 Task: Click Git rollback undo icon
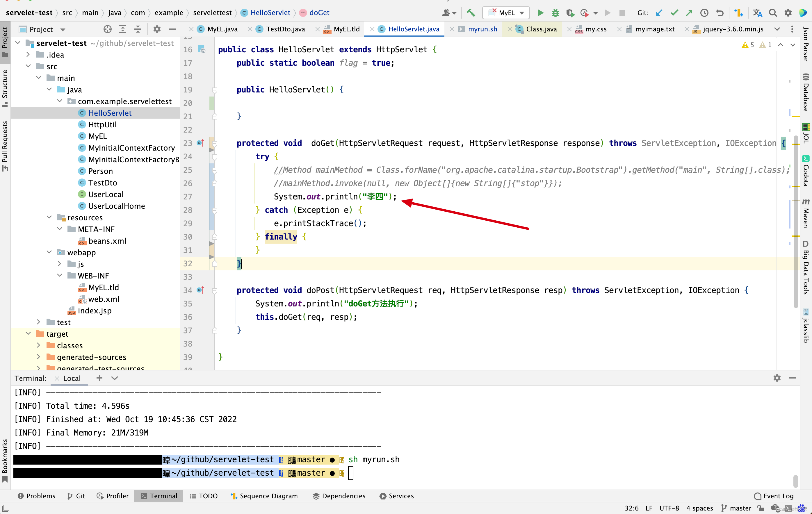720,13
